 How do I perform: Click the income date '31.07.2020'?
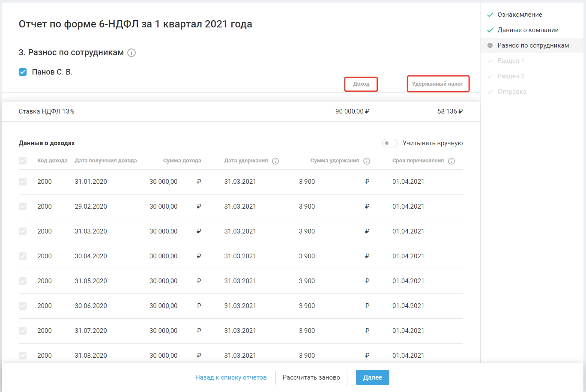coord(91,331)
